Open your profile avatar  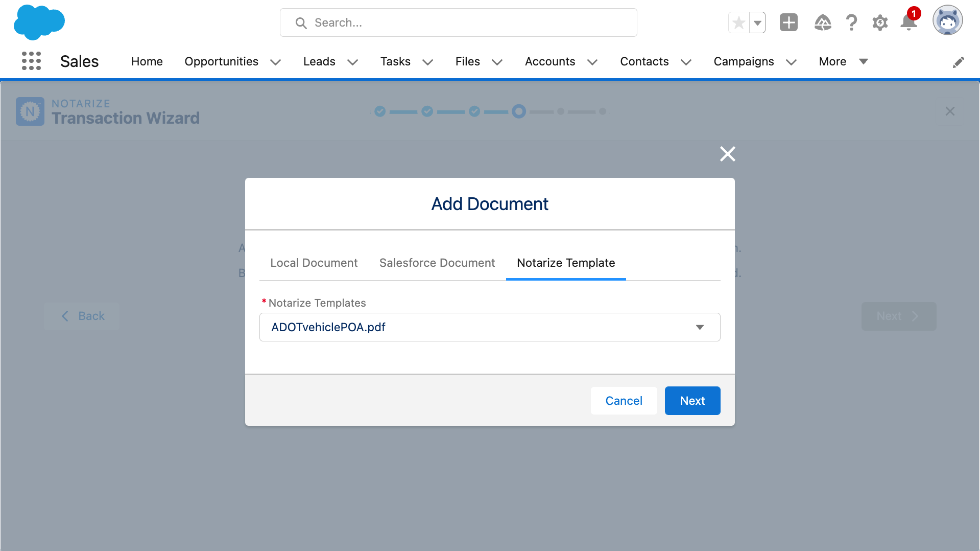pos(947,20)
